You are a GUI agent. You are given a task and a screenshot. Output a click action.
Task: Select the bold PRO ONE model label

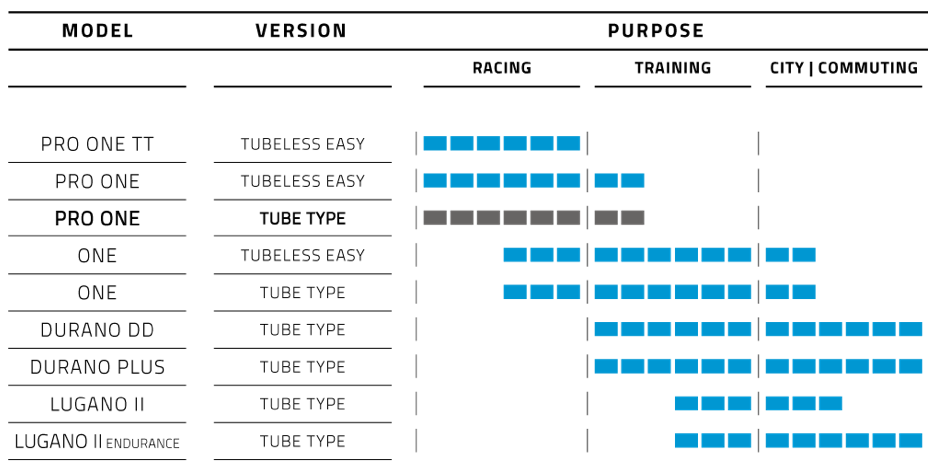97,218
